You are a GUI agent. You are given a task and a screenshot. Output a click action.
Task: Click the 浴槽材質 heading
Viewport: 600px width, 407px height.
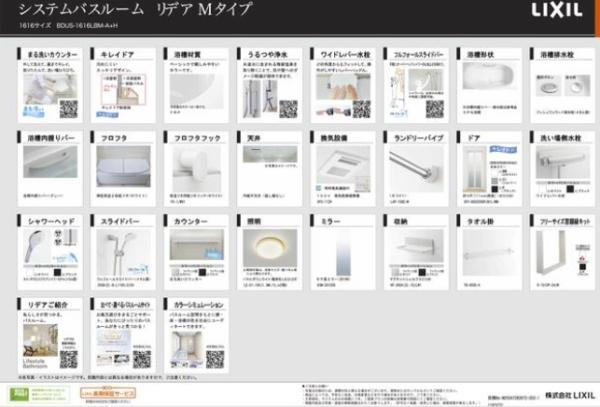pos(187,55)
